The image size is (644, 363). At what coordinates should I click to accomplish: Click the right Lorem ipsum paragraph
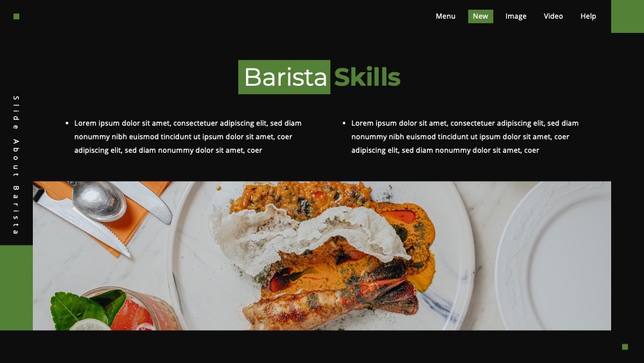[465, 137]
